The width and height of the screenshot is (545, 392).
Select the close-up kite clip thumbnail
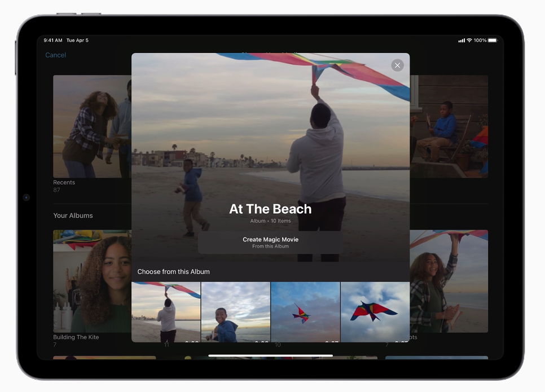375,312
